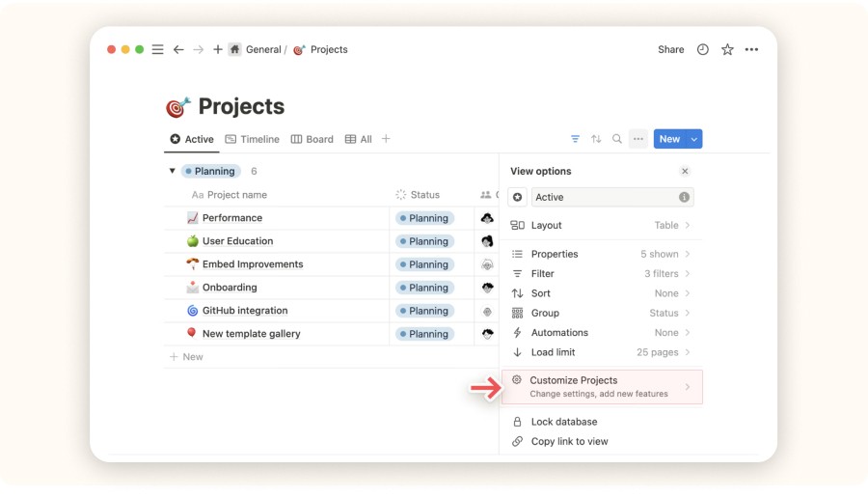The height and width of the screenshot is (497, 868).
Task: Switch to the Board view tab
Action: point(312,139)
